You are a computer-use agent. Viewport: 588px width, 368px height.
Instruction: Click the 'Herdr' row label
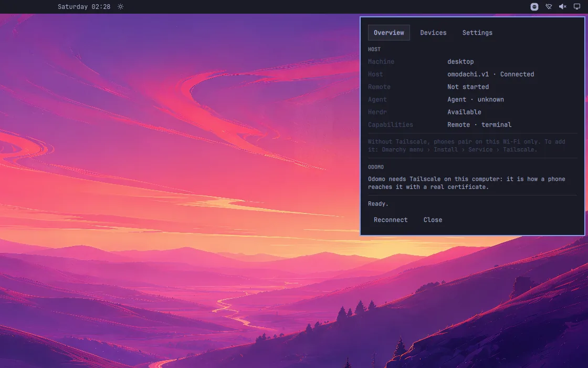coord(377,112)
